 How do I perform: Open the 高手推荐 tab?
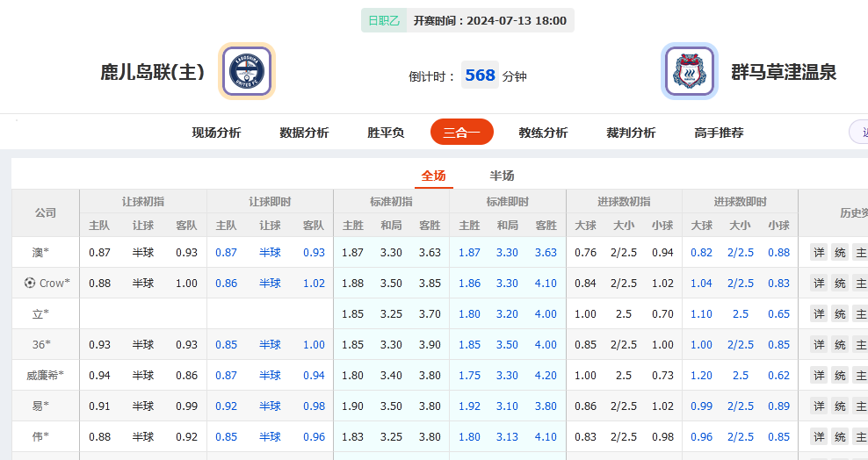click(719, 133)
